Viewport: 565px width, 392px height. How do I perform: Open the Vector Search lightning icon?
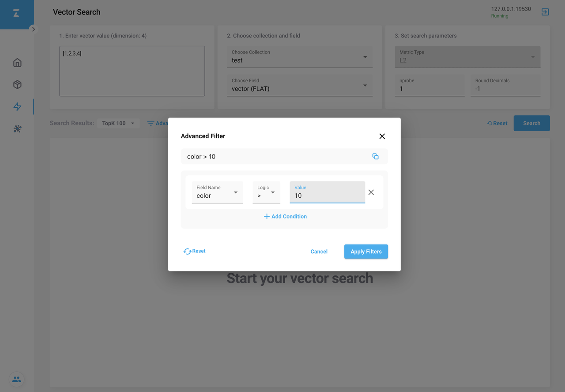tap(17, 107)
